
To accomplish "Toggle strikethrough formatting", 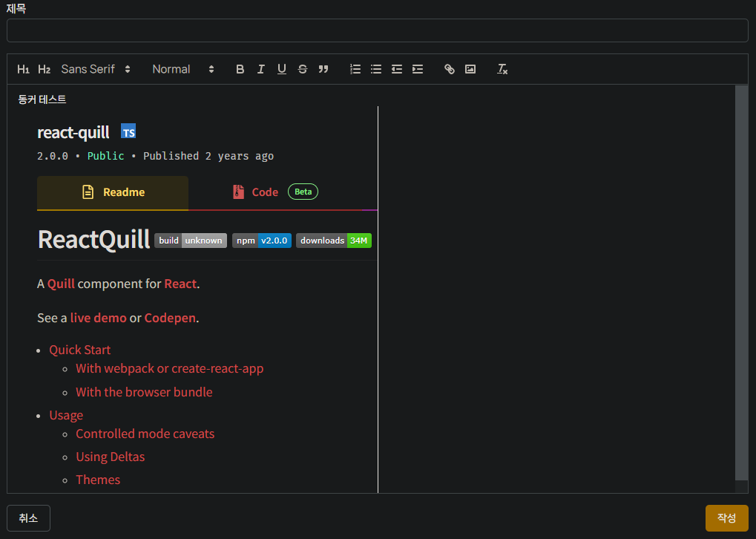I will coord(302,70).
